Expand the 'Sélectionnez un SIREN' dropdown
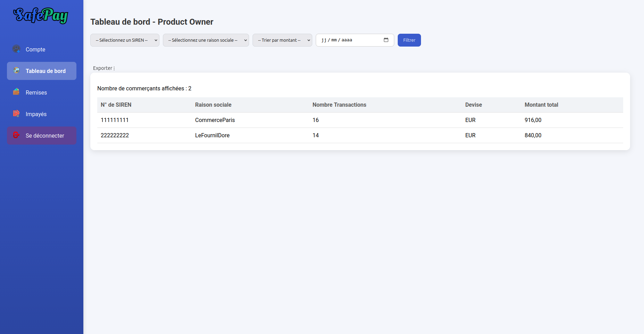 pyautogui.click(x=125, y=40)
